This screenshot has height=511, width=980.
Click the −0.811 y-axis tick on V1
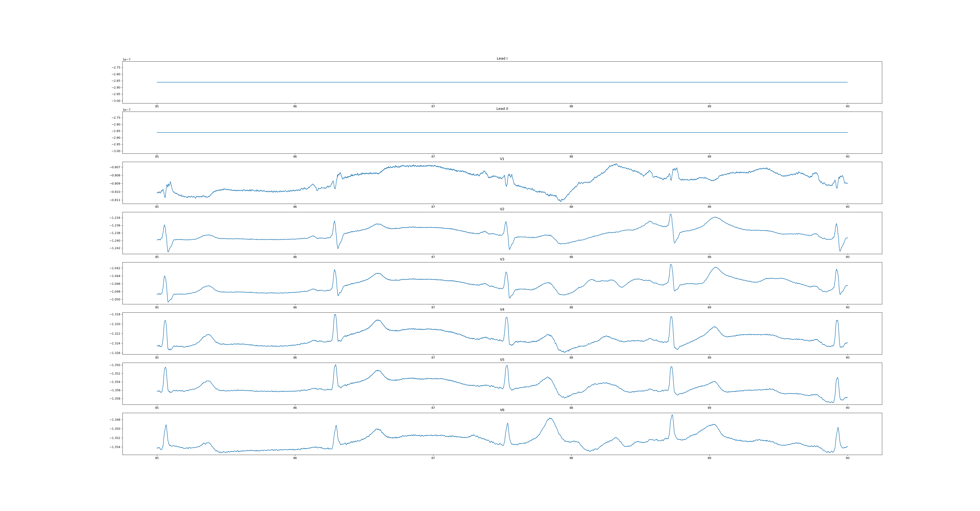[x=115, y=200]
